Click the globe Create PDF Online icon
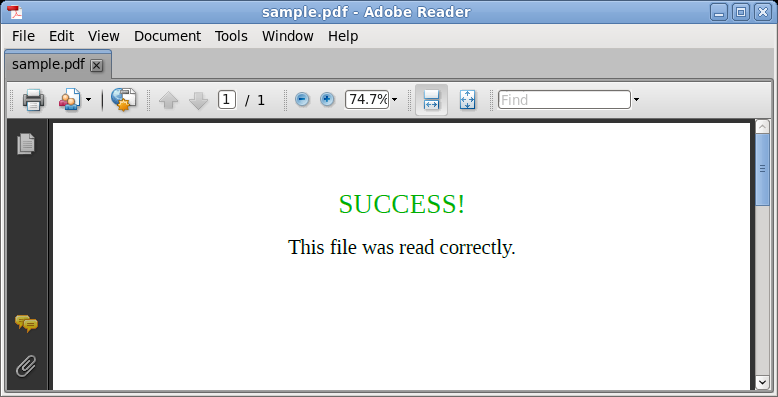 pyautogui.click(x=124, y=100)
